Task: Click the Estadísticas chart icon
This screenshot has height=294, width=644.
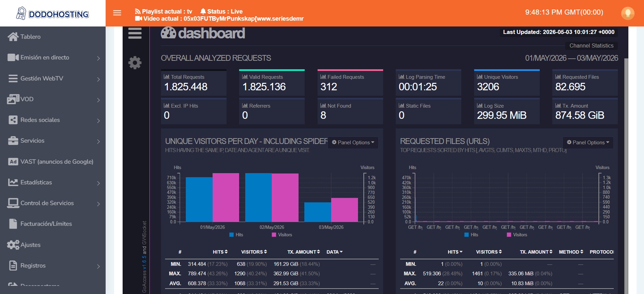Action: tap(13, 182)
